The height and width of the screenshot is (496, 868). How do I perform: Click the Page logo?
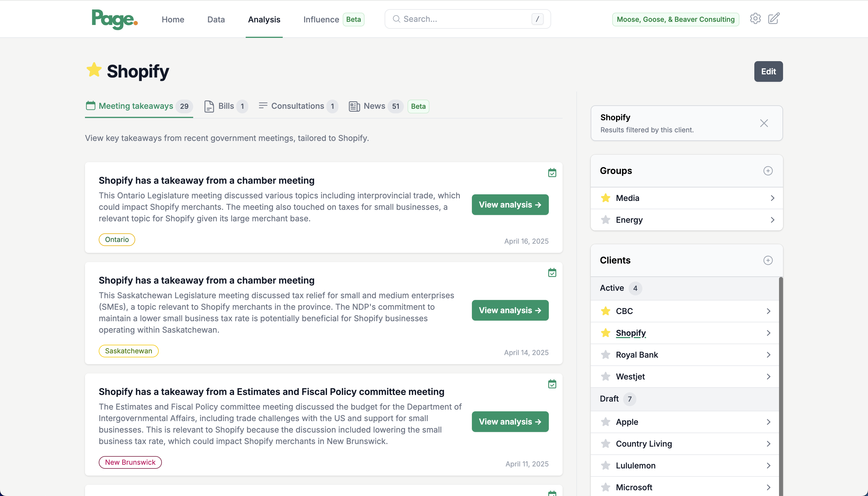pos(115,20)
